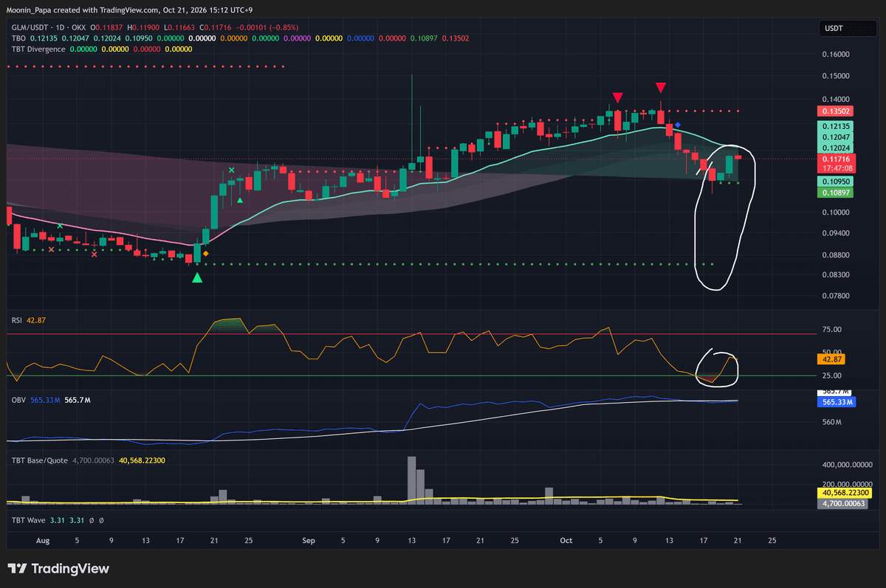Click the small green arrow below the August 25 candles
The width and height of the screenshot is (886, 588).
240,199
